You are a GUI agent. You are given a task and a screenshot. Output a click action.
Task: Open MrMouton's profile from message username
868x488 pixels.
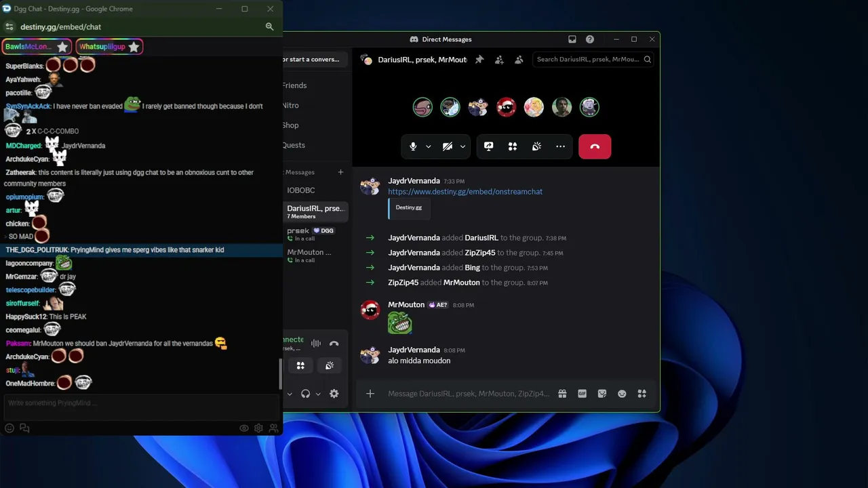[x=406, y=305]
